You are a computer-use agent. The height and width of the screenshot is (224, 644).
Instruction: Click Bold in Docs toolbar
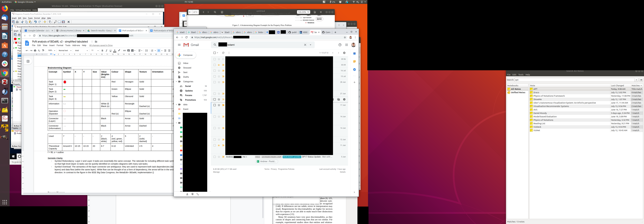point(102,51)
